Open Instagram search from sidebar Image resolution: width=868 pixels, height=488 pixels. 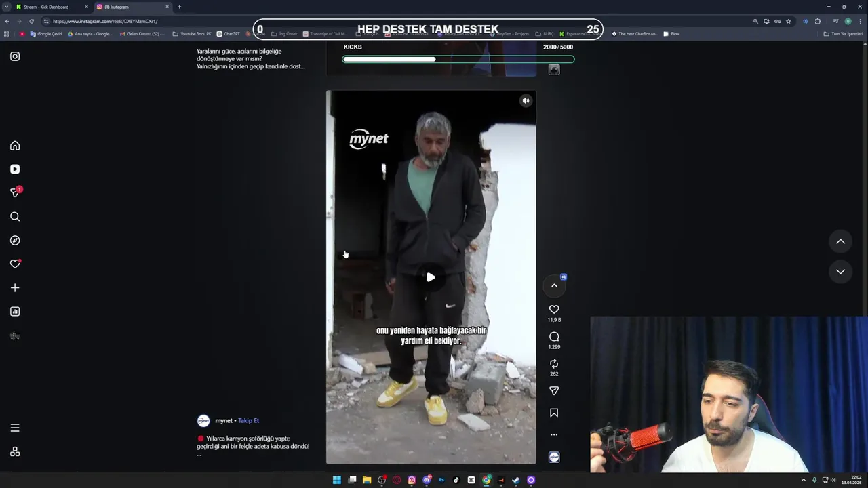[15, 217]
